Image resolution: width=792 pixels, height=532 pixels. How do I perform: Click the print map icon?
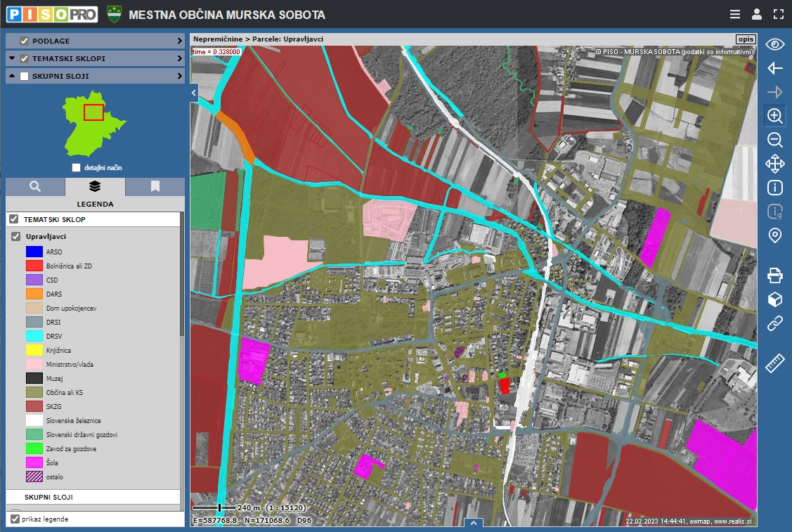coord(774,275)
